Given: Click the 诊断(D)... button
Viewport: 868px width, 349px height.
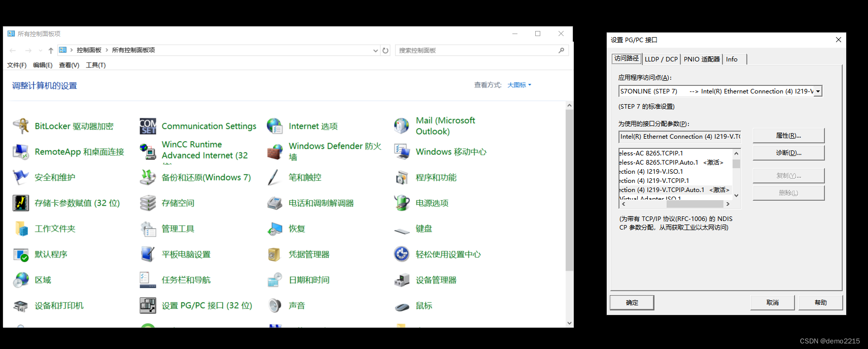Looking at the screenshot, I should [788, 153].
